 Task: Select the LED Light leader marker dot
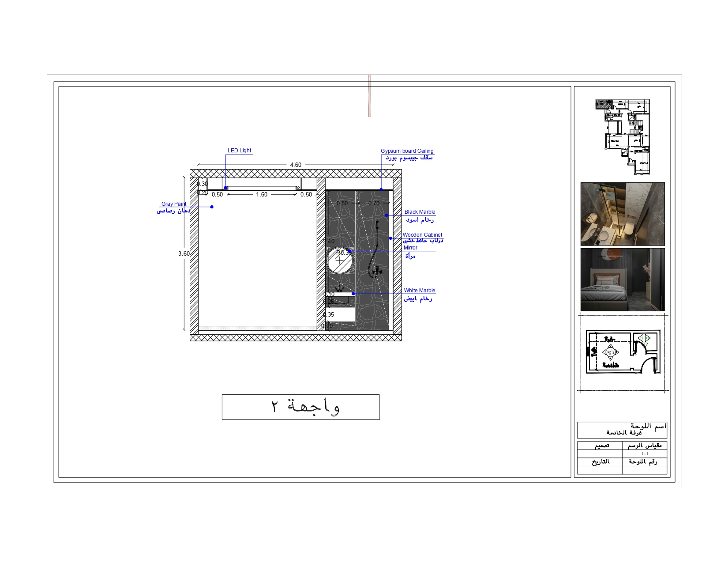pos(225,187)
